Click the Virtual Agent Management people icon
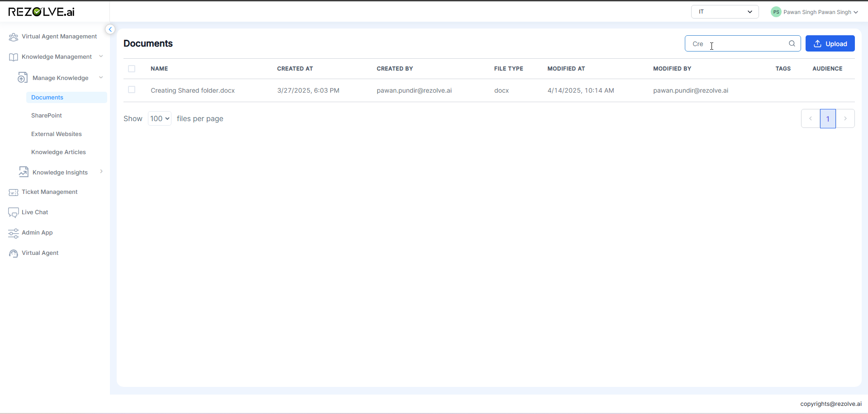 pos(14,37)
